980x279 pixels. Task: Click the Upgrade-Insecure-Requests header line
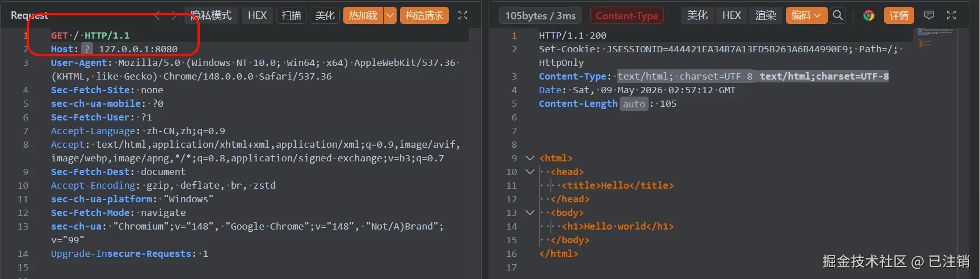(x=129, y=253)
